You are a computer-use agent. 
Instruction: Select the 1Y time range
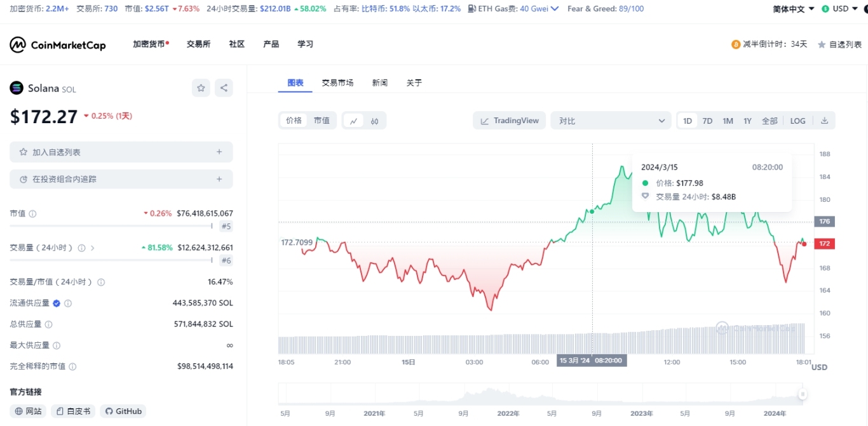click(x=747, y=121)
